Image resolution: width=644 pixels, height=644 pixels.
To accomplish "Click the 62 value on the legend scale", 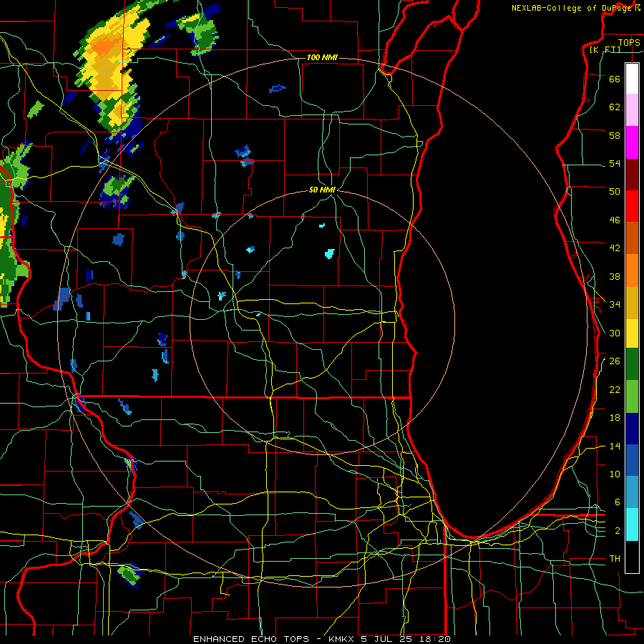I will [615, 107].
